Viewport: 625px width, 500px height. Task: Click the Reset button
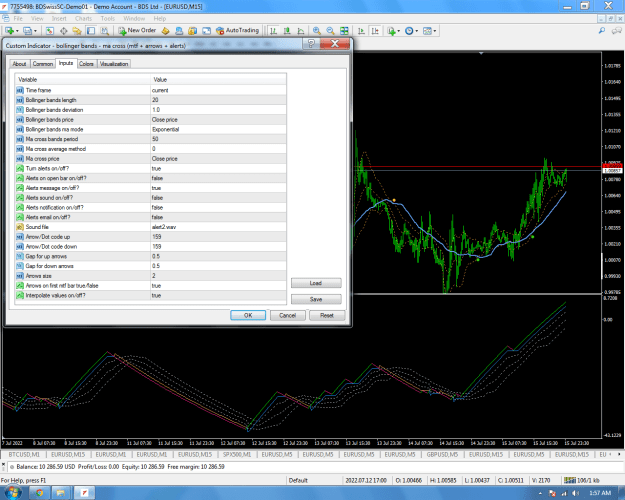pos(327,315)
